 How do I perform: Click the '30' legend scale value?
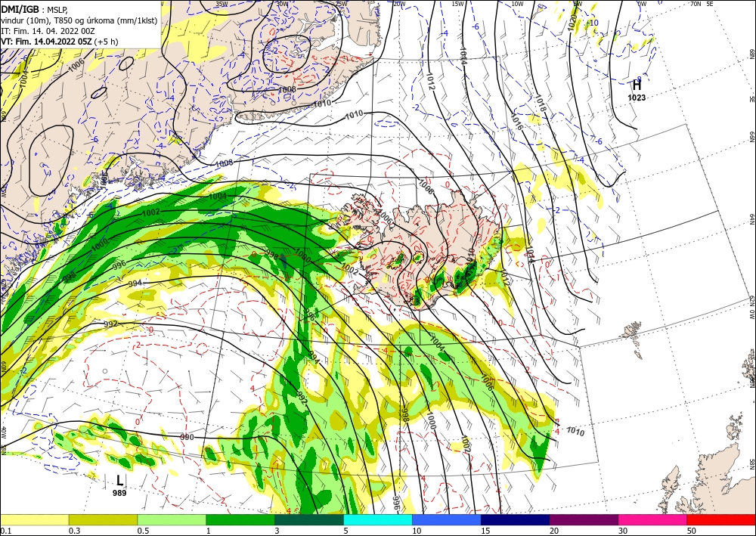click(x=623, y=531)
